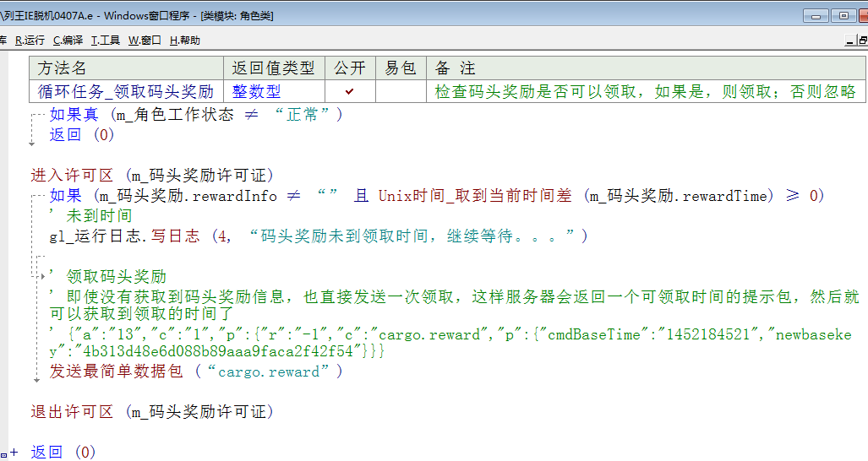Toggle the 公开 checkmark for the method
This screenshot has width=868, height=461.
350,91
